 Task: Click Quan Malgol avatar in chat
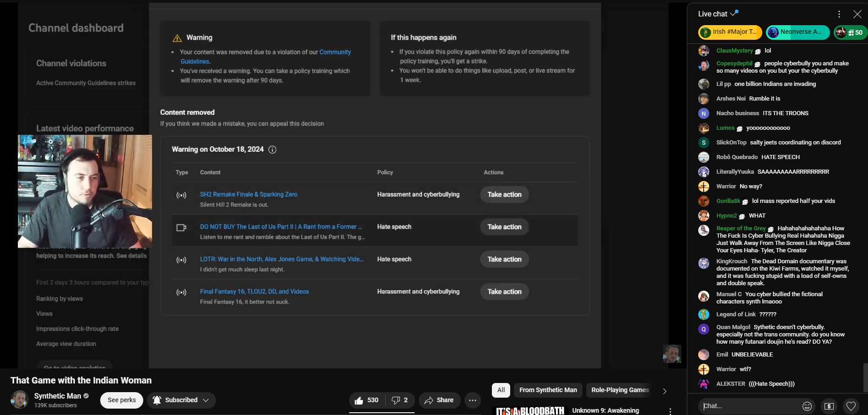(704, 329)
